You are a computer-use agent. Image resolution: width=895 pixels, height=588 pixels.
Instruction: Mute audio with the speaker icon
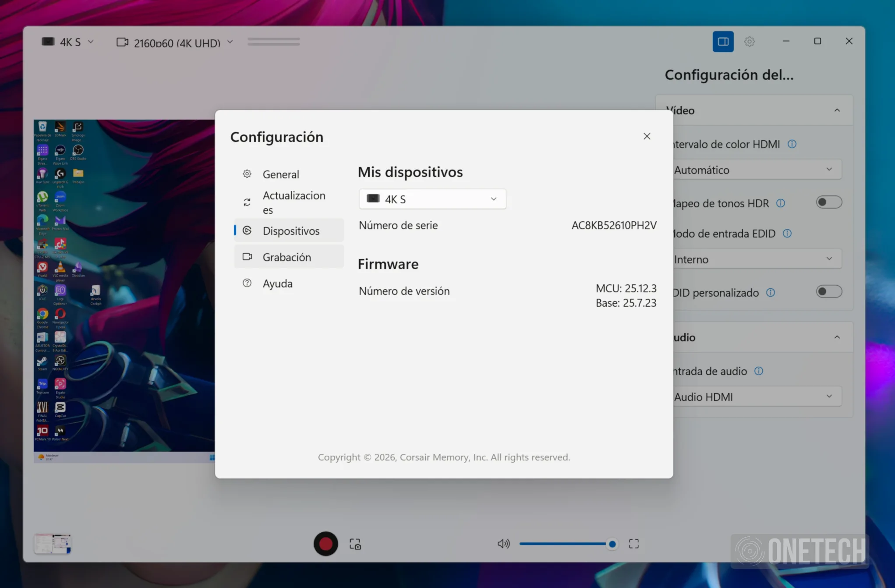coord(503,544)
